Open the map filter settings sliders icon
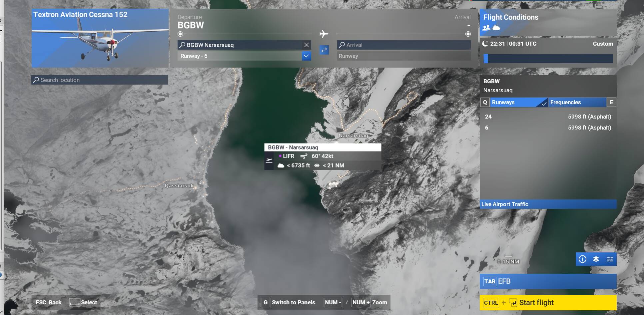Screen dimensions: 644x315 click(x=610, y=259)
